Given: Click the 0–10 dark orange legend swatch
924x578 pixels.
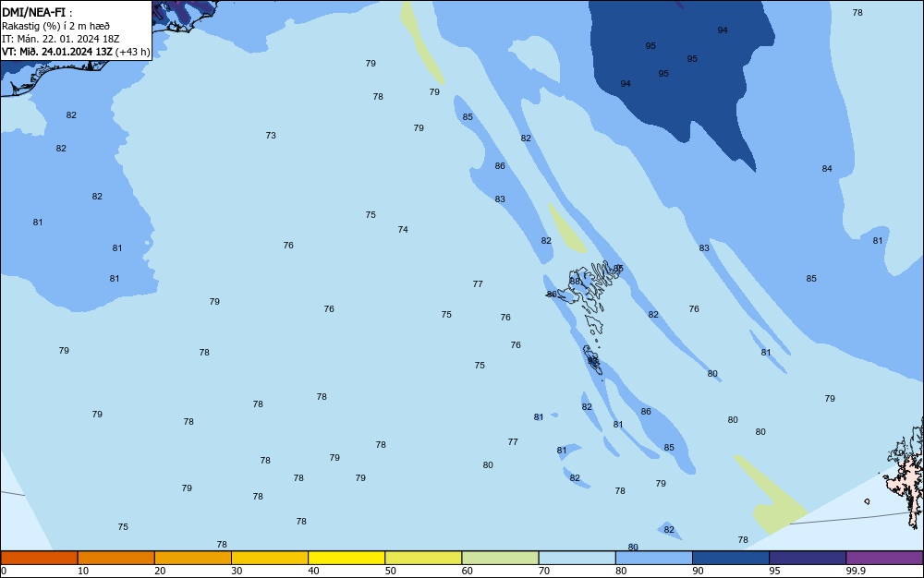Looking at the screenshot, I should point(39,558).
